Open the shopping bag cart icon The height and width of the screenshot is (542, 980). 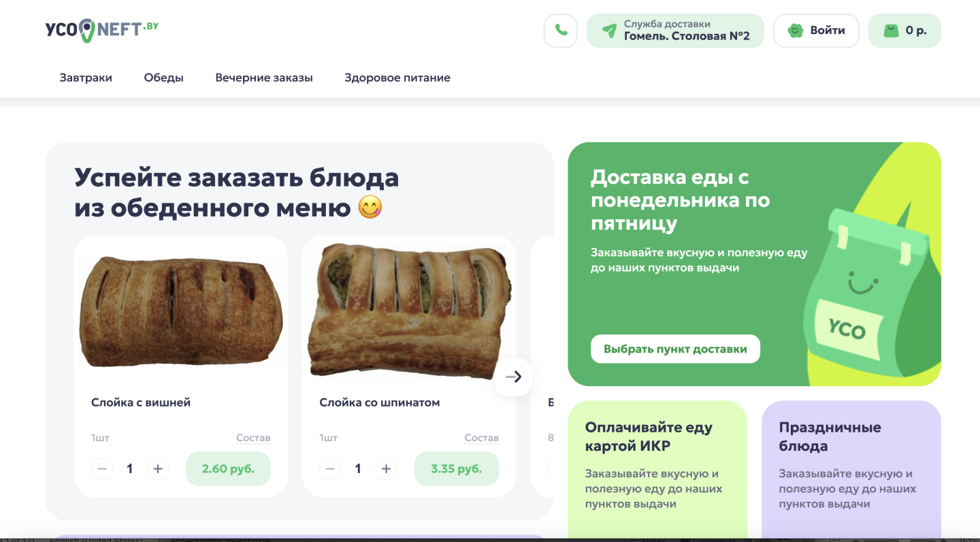[x=891, y=31]
